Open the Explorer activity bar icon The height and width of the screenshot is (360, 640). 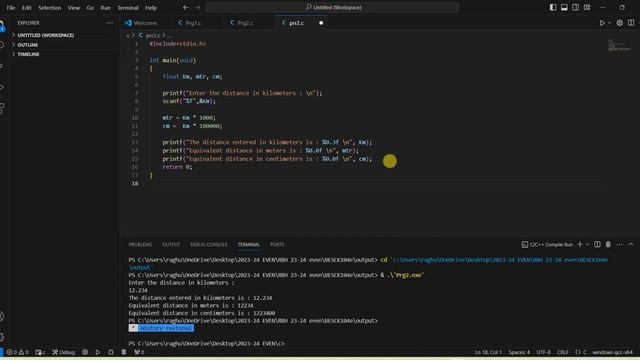pyautogui.click(x=2, y=26)
